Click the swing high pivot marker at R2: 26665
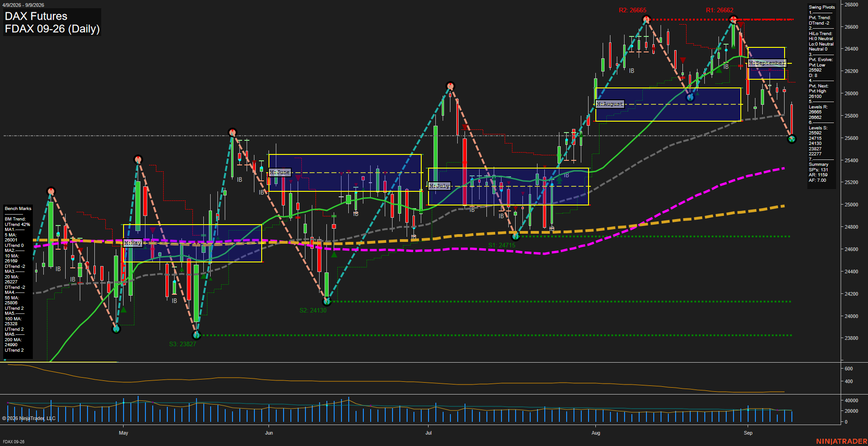868x446 pixels. [646, 19]
